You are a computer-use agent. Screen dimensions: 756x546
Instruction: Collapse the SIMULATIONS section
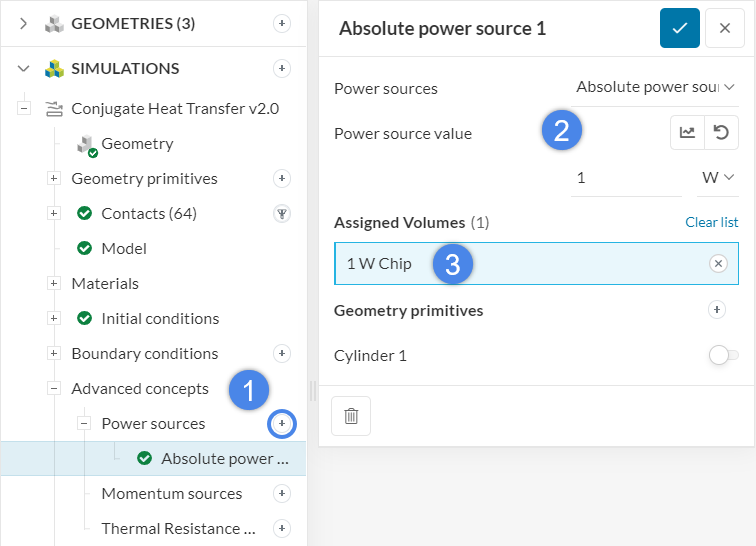point(23,68)
